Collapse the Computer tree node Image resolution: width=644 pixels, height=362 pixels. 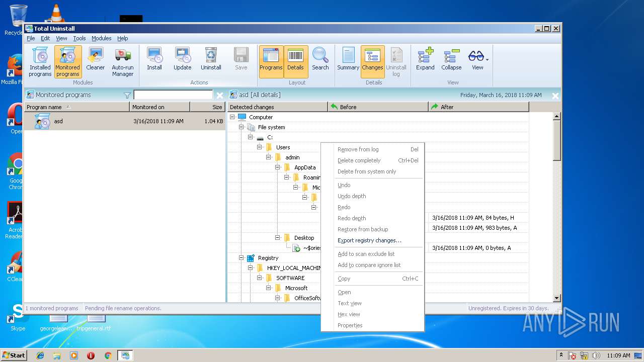coord(232,117)
